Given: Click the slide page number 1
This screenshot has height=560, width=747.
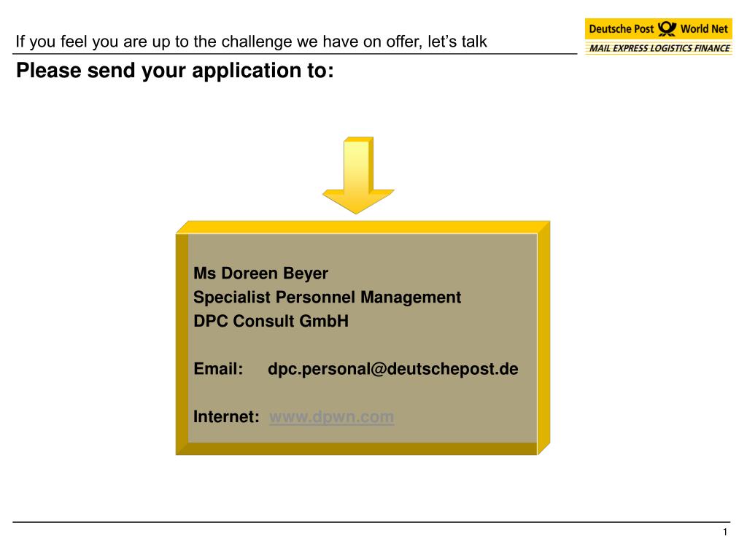Looking at the screenshot, I should (725, 532).
